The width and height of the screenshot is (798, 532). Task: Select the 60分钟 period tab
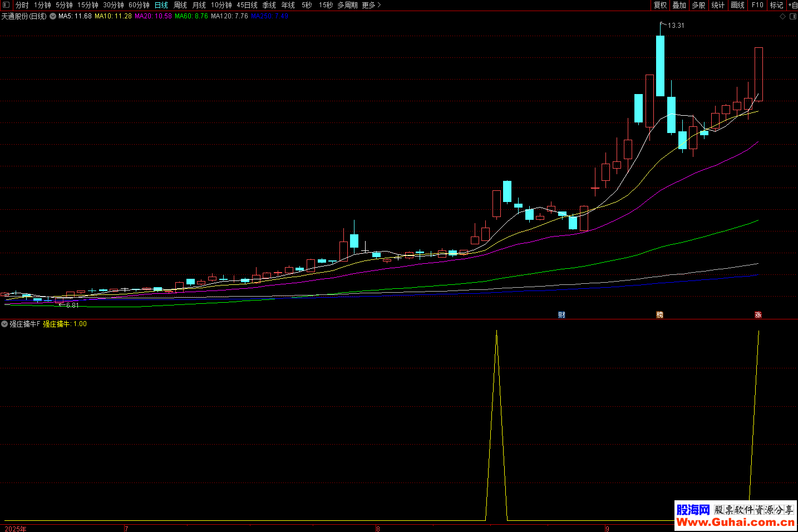point(139,5)
